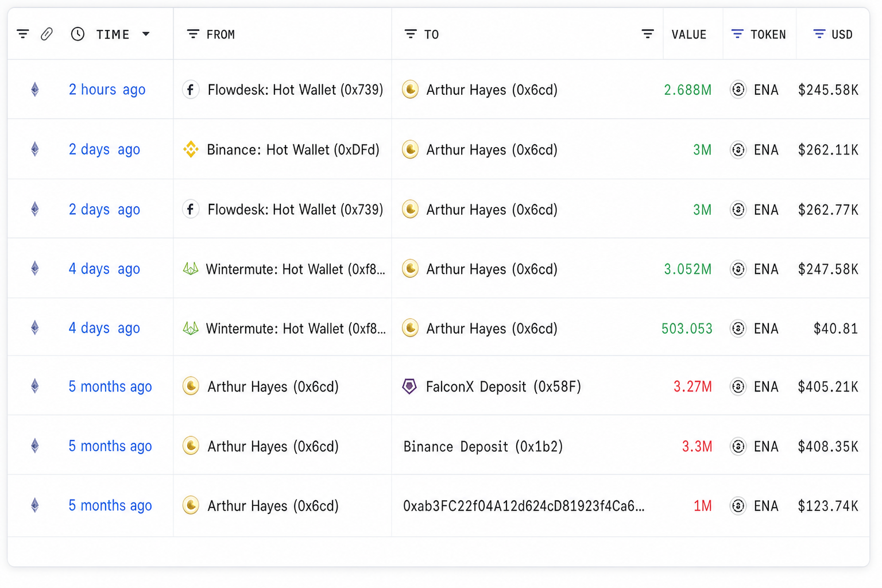Click the TO column header label
Image resolution: width=882 pixels, height=588 pixels.
click(431, 34)
